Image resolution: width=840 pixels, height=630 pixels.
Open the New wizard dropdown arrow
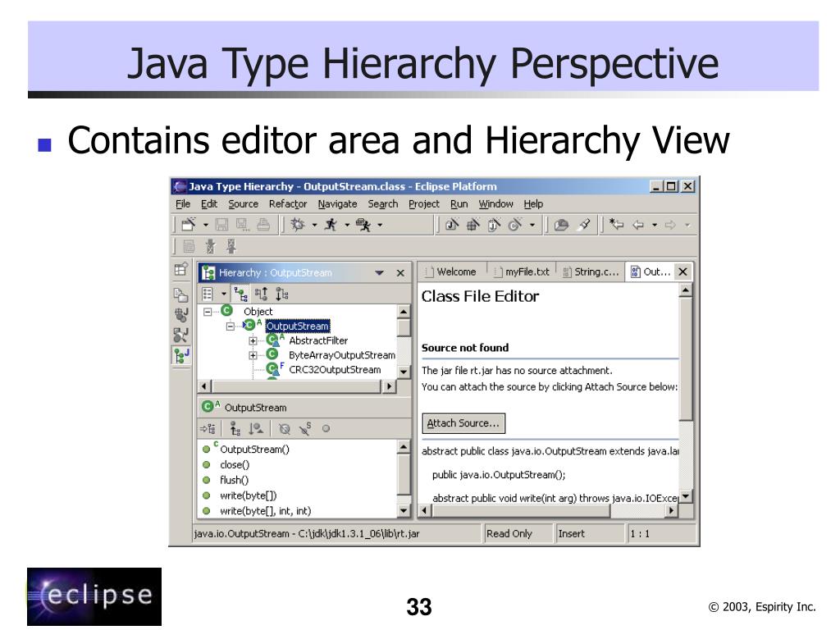click(206, 225)
